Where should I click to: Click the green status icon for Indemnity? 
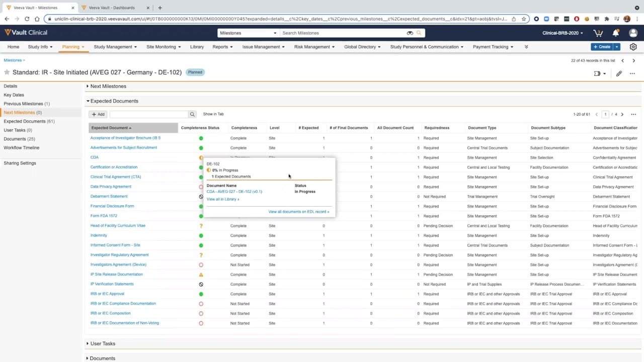pos(201,236)
